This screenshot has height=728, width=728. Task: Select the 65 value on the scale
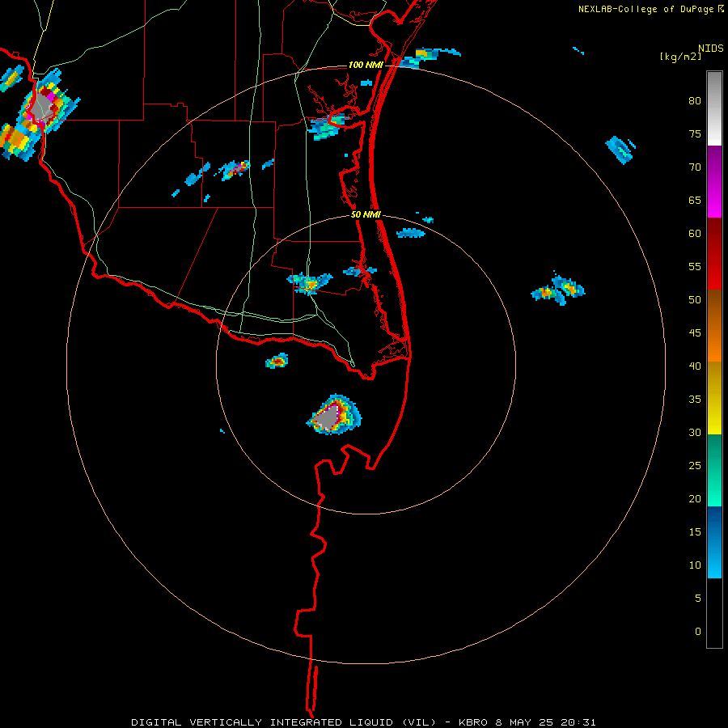695,200
